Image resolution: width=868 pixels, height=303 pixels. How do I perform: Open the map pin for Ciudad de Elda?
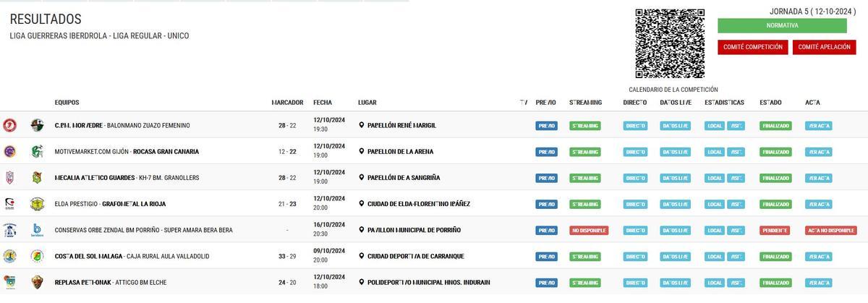[362, 203]
